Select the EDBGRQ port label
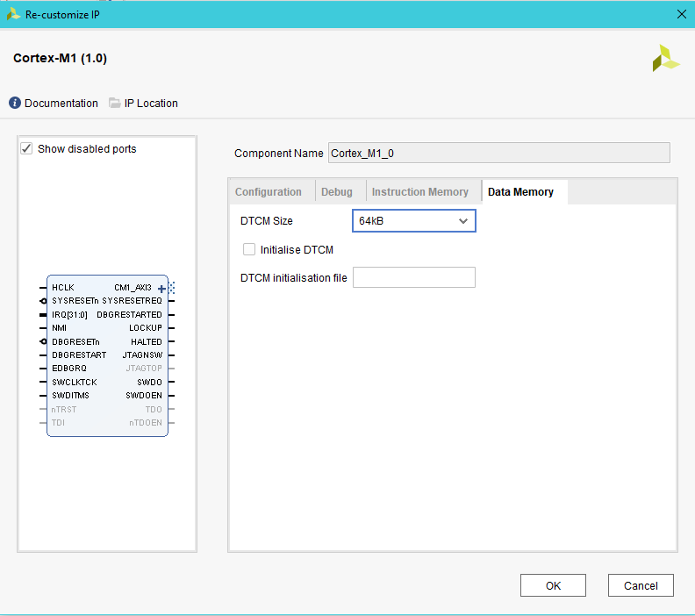The height and width of the screenshot is (616, 695). coord(69,369)
